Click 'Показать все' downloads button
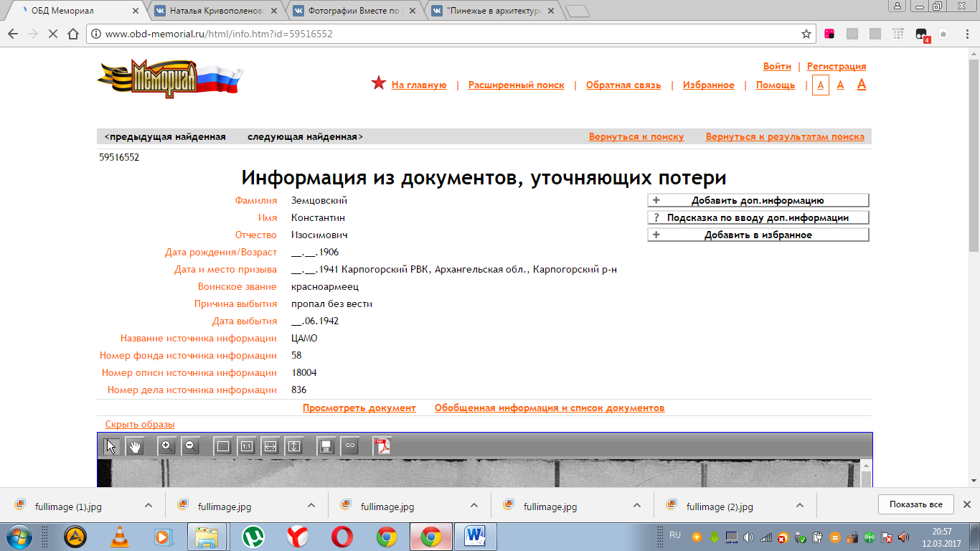Image resolution: width=980 pixels, height=551 pixels. (x=915, y=504)
